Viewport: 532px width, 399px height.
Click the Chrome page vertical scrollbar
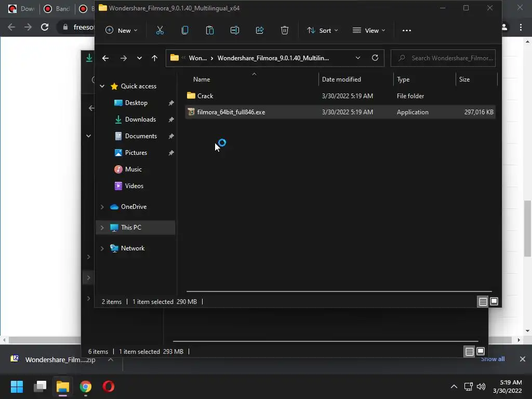pyautogui.click(x=527, y=229)
